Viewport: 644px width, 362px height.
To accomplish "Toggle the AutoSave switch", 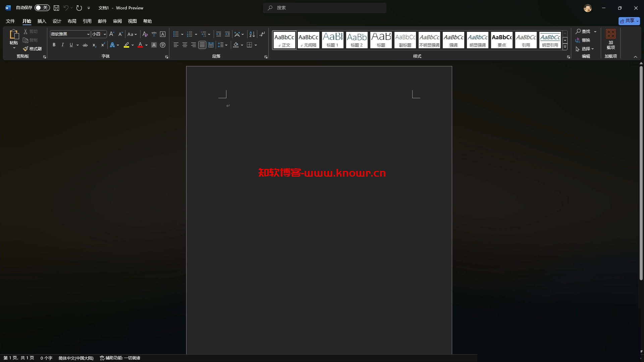I will pos(42,8).
